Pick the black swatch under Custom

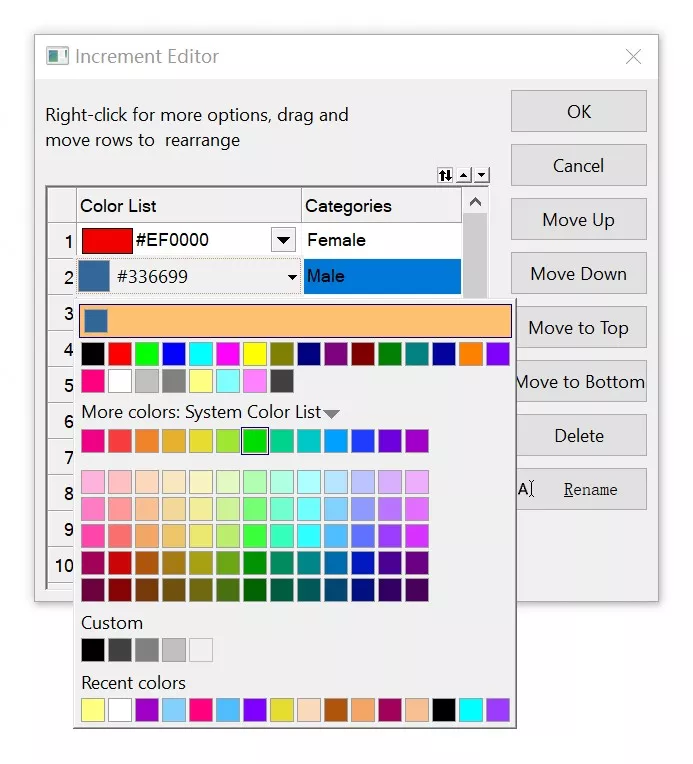click(93, 650)
